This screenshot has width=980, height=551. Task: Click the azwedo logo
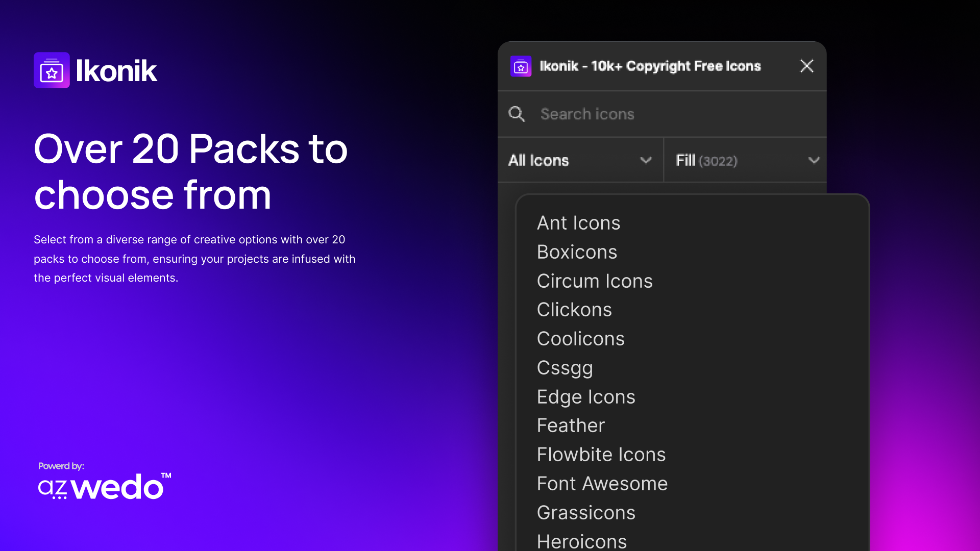coord(105,486)
